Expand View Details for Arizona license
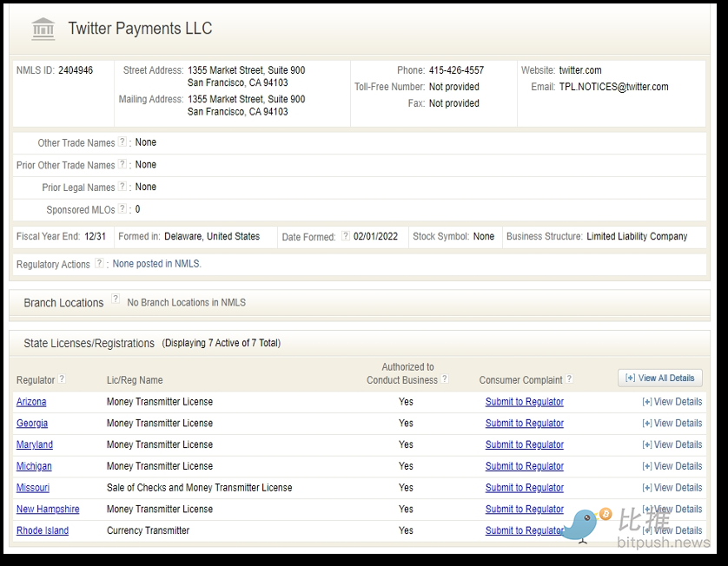Viewport: 728px width, 566px height. tap(672, 402)
